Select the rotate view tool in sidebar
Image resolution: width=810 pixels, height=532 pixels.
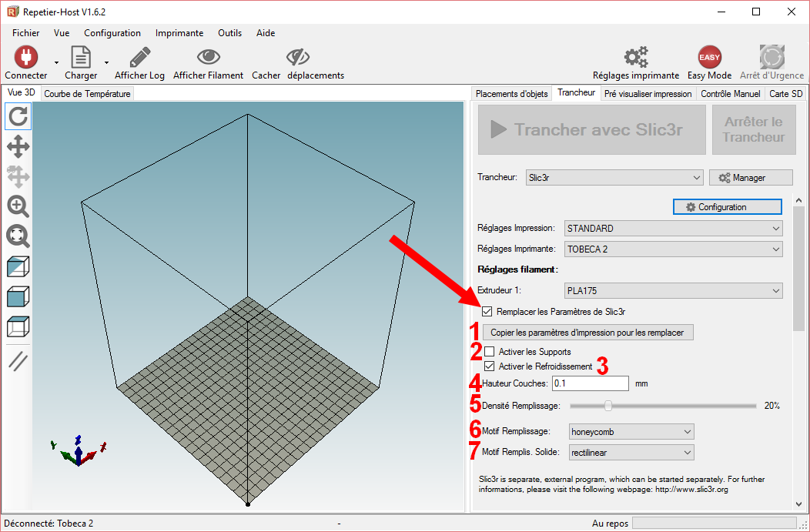18,116
